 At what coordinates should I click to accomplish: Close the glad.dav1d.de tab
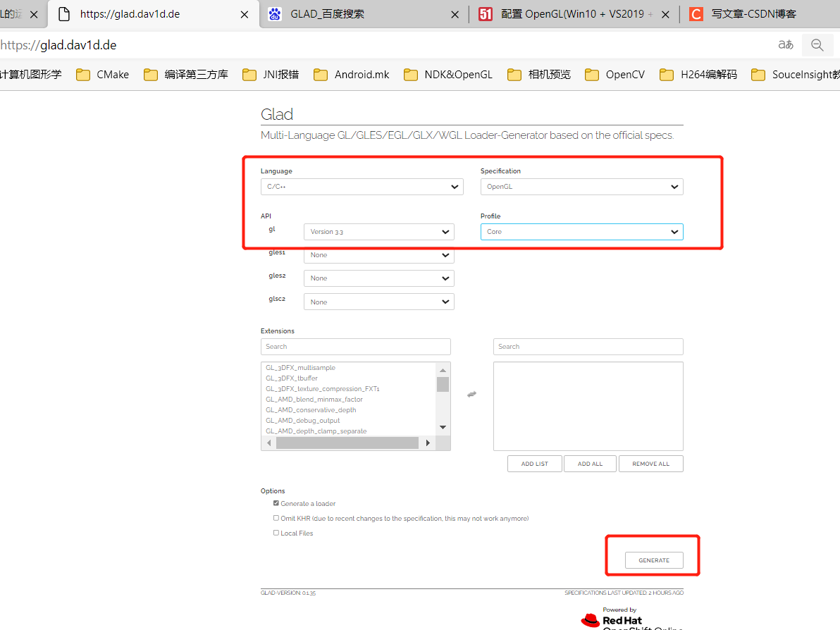245,15
